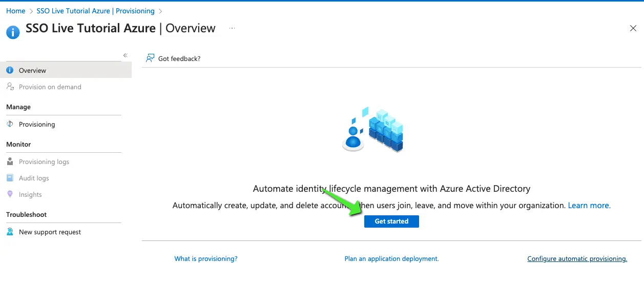This screenshot has width=644, height=283.
Task: Click the Audit logs icon
Action: pos(10,178)
